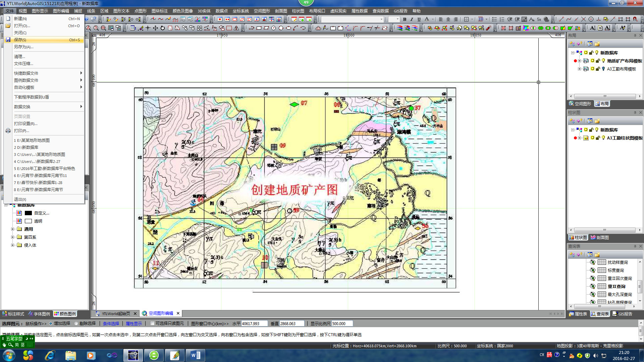The width and height of the screenshot is (644, 362).
Task: Select the red point element tool
Action: [220, 19]
